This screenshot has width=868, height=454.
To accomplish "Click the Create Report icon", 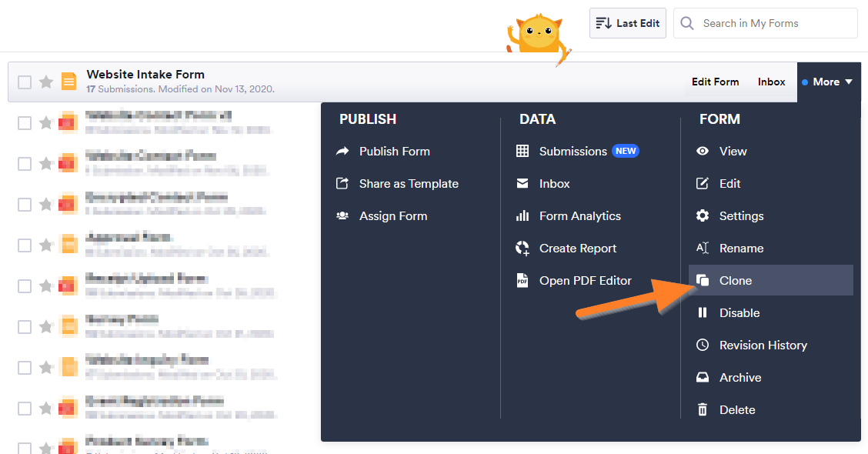I will pos(522,249).
